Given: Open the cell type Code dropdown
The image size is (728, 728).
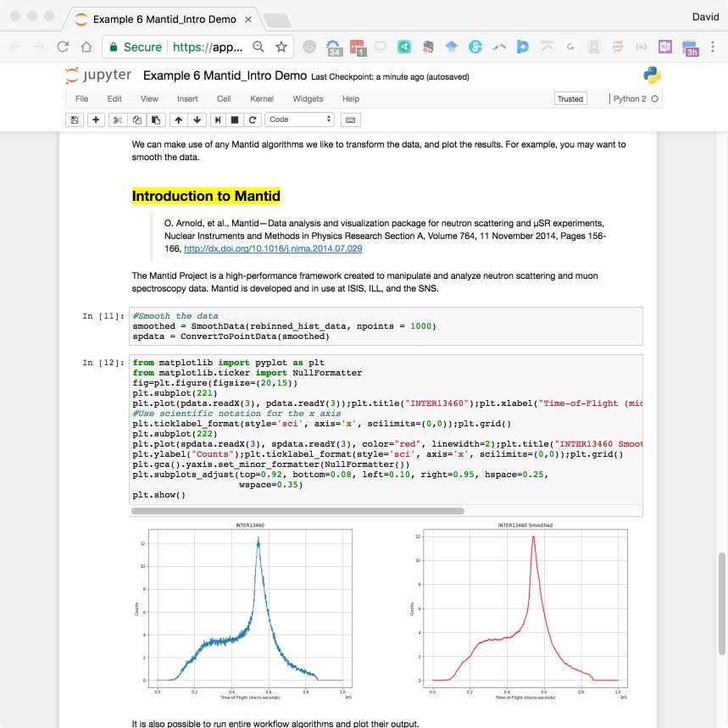Looking at the screenshot, I should pyautogui.click(x=299, y=119).
